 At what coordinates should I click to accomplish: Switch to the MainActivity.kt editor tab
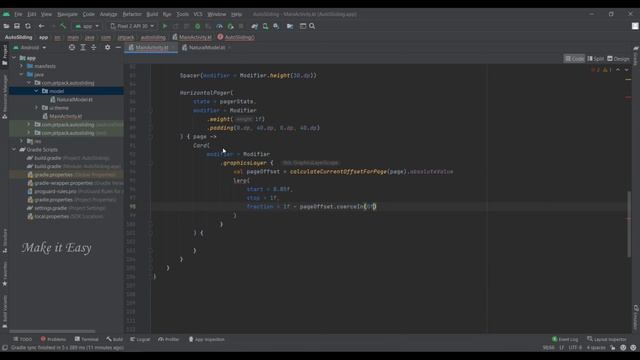151,47
